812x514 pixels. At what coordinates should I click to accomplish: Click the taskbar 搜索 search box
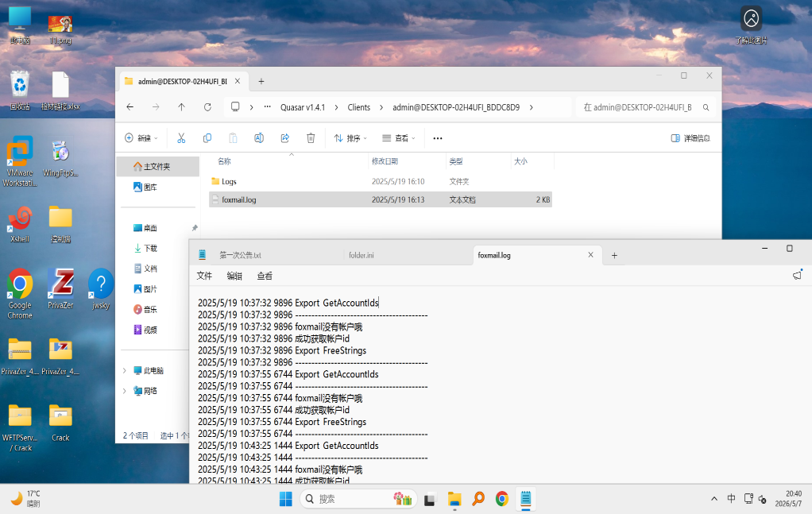[x=358, y=499]
